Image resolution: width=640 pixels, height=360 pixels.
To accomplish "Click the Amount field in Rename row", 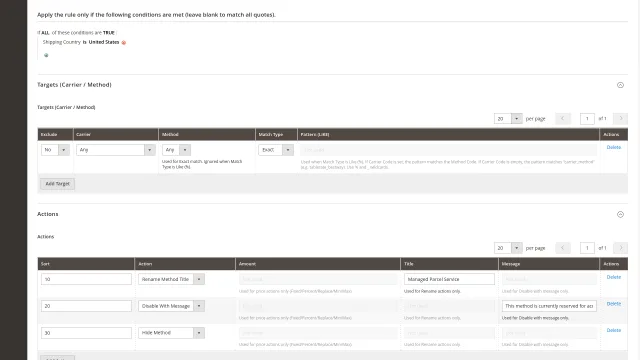I will click(x=318, y=279).
